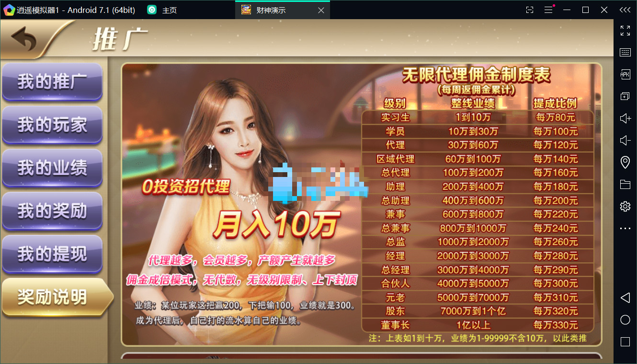This screenshot has height=364, width=637.
Task: Open more emulator tools via ellipsis icon
Action: click(x=625, y=228)
